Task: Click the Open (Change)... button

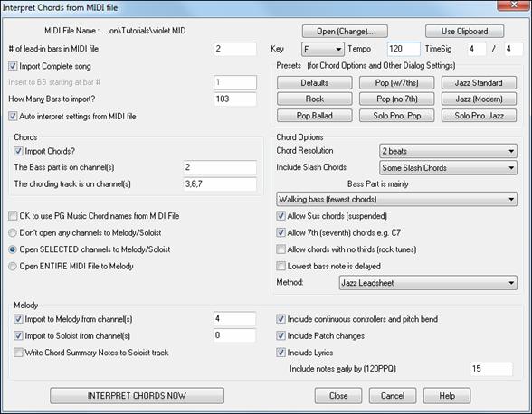Action: [x=345, y=32]
